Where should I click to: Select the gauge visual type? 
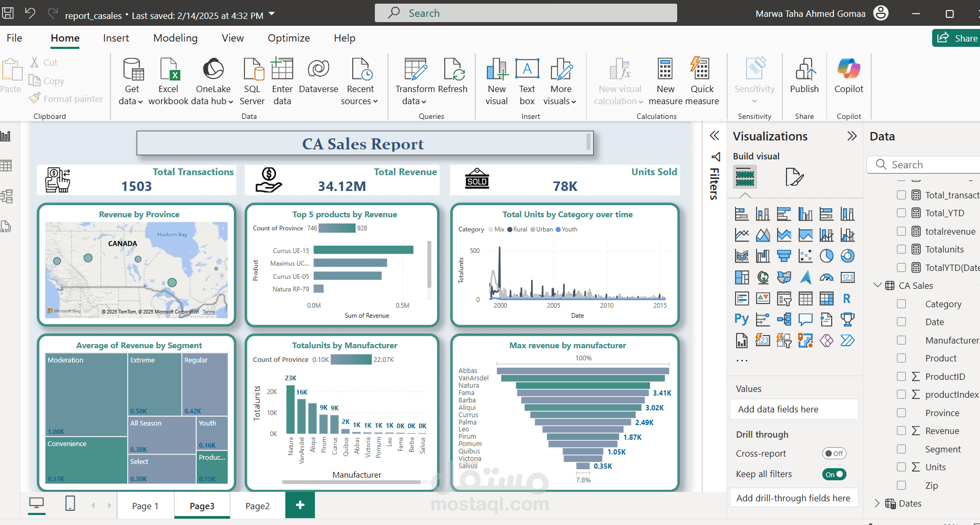(x=826, y=277)
